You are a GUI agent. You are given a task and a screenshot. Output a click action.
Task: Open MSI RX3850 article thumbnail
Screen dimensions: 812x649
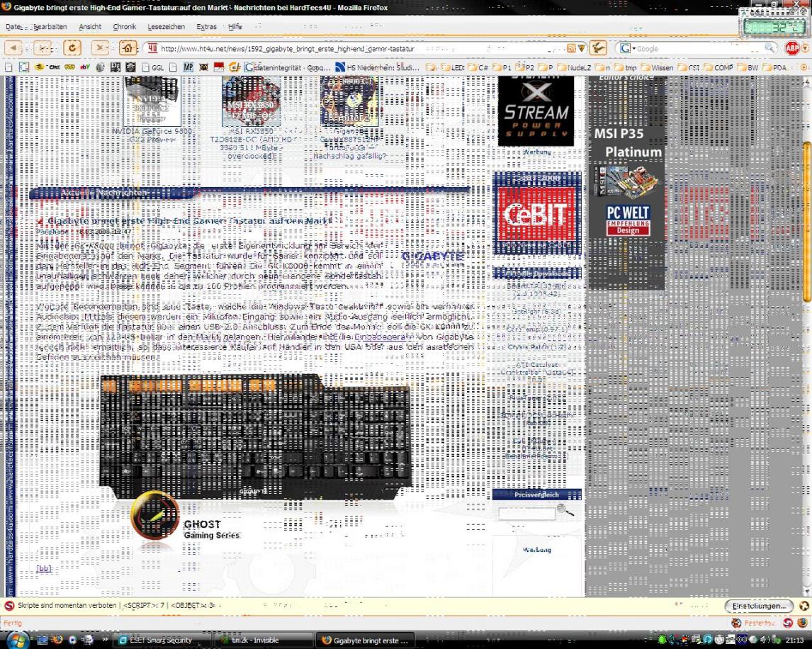pyautogui.click(x=251, y=101)
